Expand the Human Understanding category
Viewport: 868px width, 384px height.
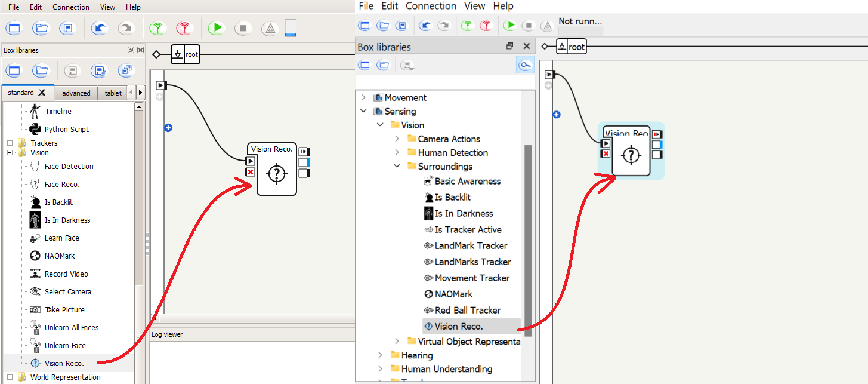point(380,369)
